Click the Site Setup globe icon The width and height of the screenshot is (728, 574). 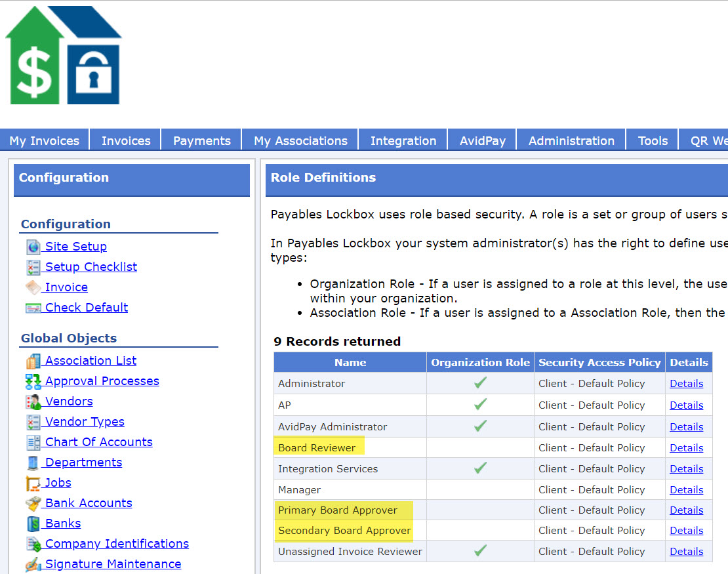click(x=33, y=247)
